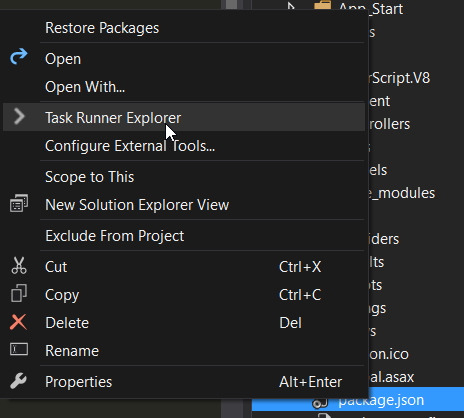Image resolution: width=464 pixels, height=418 pixels.
Task: Select Rename menu entry
Action: click(183, 351)
